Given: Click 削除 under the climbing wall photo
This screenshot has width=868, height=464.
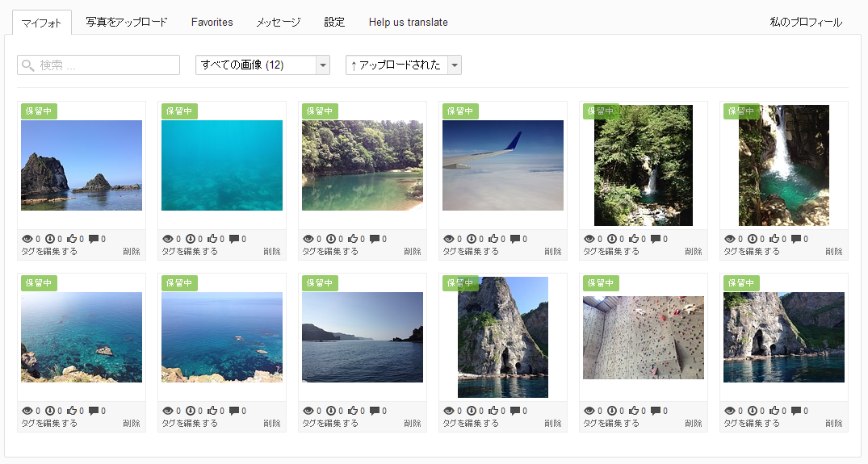Looking at the screenshot, I should pyautogui.click(x=694, y=424).
